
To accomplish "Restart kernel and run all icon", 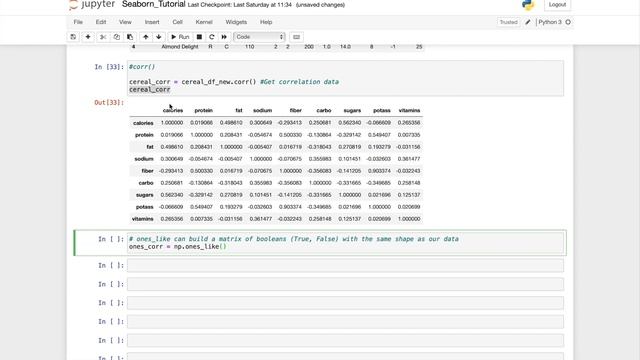I will click(x=224, y=37).
